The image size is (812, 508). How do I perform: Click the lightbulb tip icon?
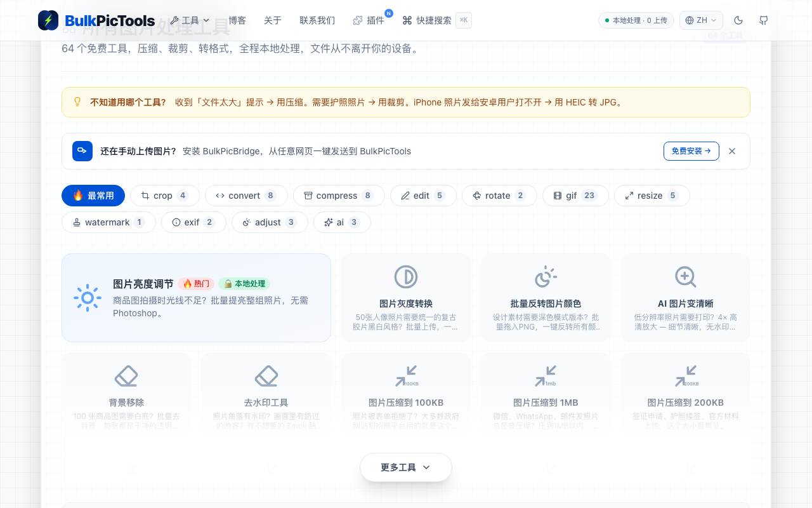(x=77, y=102)
